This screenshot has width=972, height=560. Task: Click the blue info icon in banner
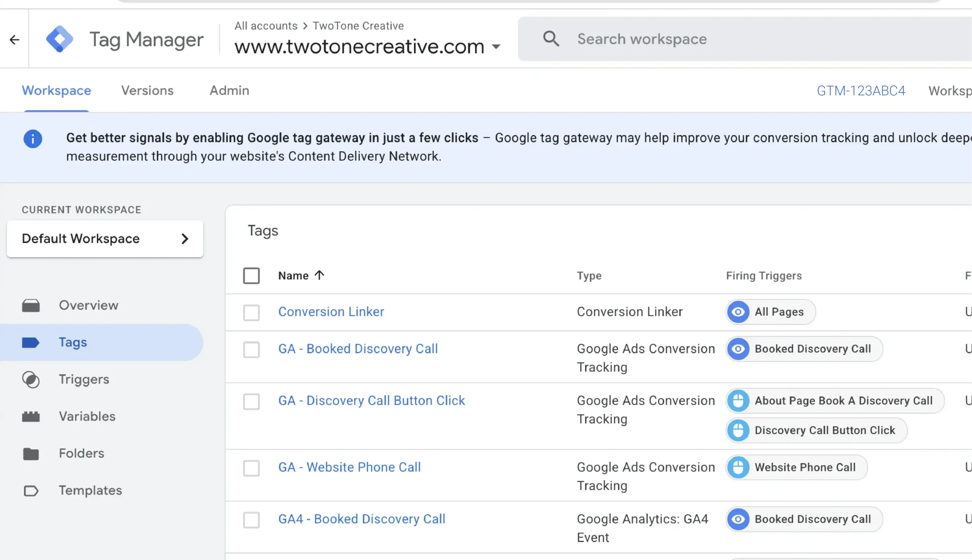click(33, 139)
